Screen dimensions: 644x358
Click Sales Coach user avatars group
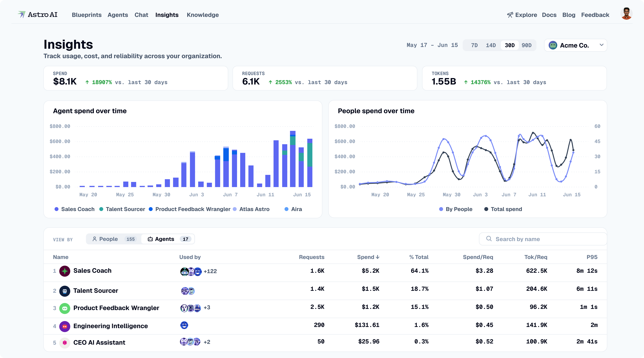tap(191, 271)
